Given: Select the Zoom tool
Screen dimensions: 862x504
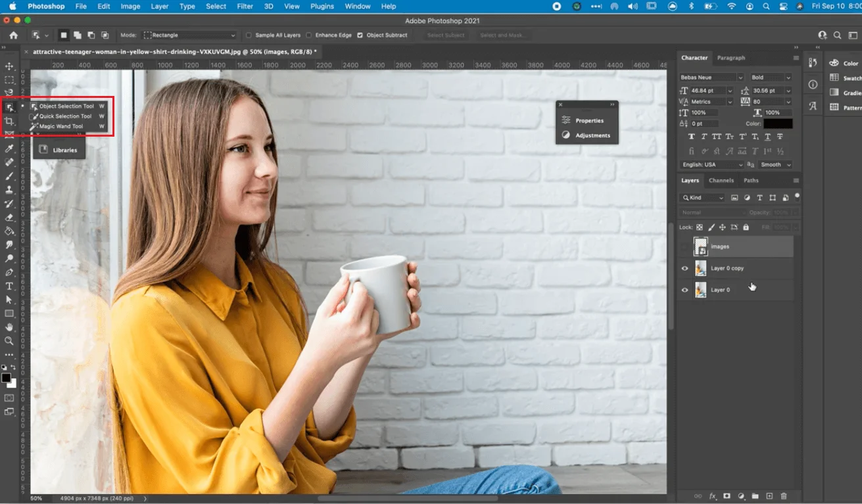Looking at the screenshot, I should coord(9,341).
